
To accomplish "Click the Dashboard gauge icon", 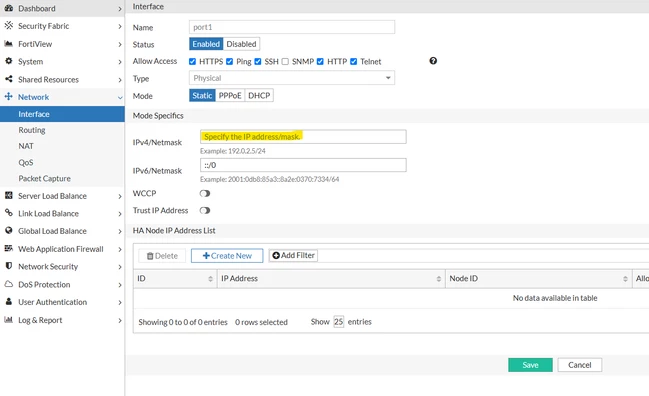I will click(x=8, y=8).
